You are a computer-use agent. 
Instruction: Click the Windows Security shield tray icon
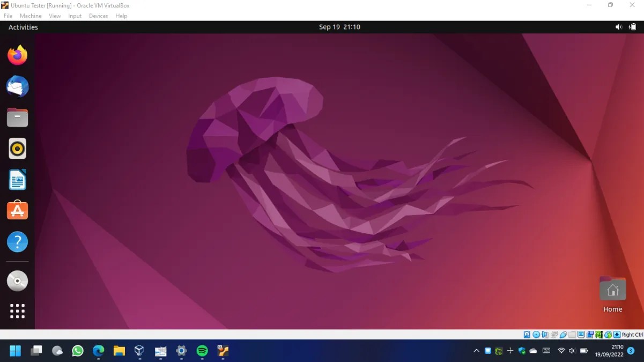[522, 351]
